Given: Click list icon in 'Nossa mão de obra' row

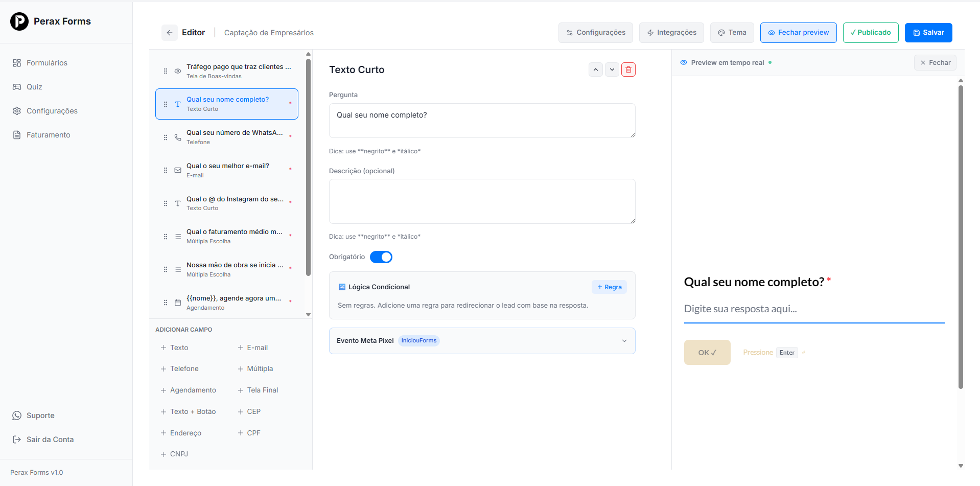Looking at the screenshot, I should [x=178, y=269].
